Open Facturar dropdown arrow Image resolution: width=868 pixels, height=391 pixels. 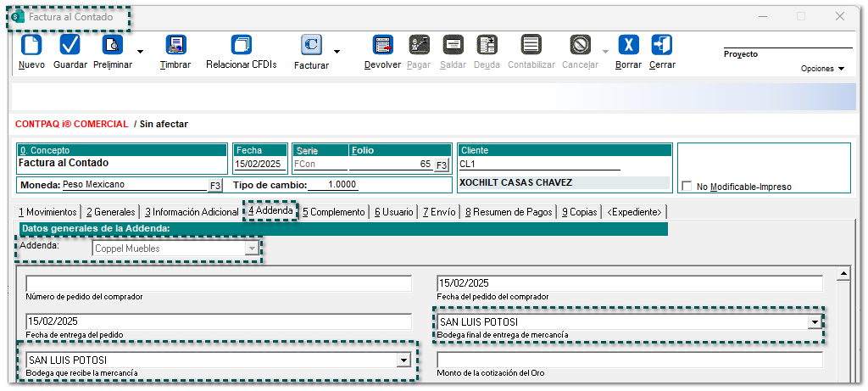(337, 53)
